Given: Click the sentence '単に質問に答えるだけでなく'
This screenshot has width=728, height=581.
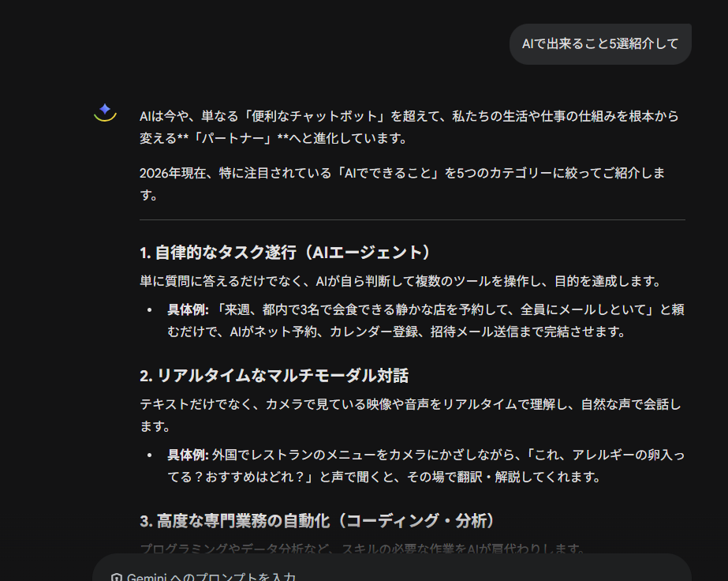Looking at the screenshot, I should click(x=399, y=281).
